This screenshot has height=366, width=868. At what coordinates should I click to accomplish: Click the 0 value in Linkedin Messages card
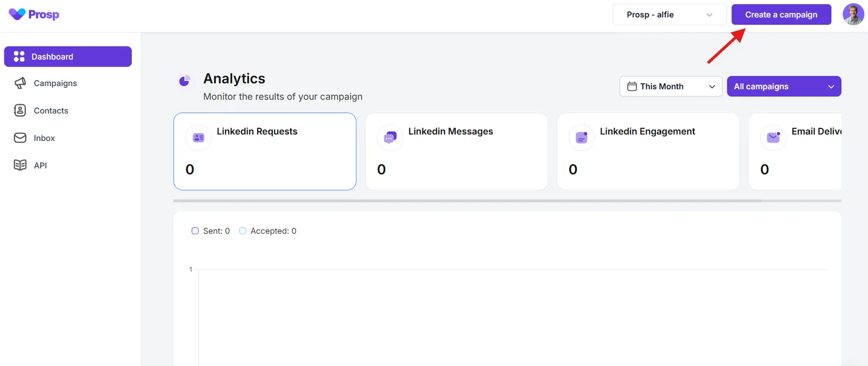click(x=381, y=170)
